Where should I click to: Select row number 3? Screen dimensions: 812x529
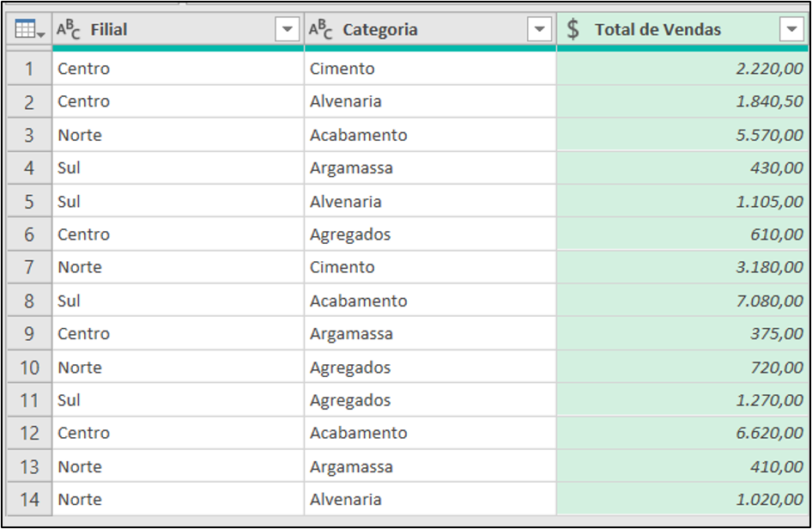[x=29, y=135]
